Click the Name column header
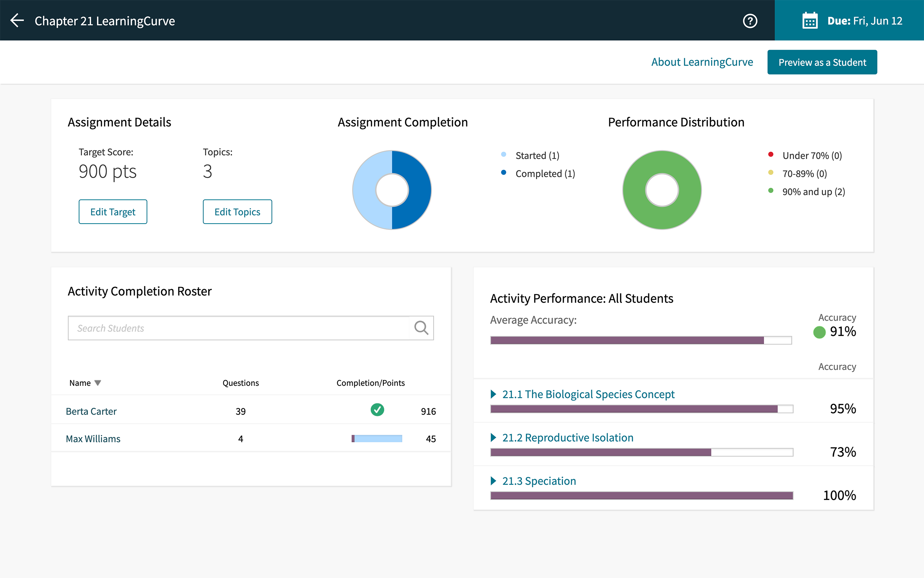 80,383
